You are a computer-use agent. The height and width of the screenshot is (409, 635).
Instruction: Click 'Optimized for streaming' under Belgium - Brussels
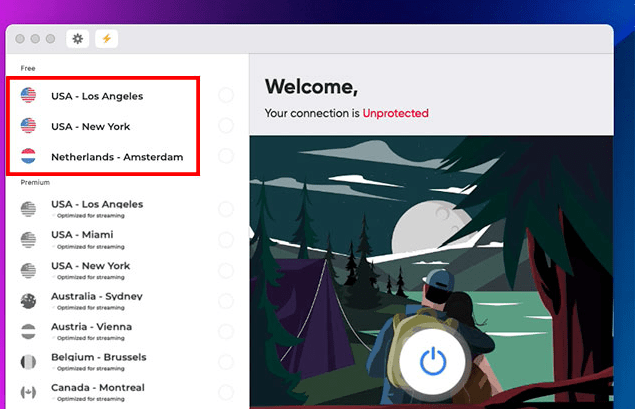pyautogui.click(x=91, y=369)
